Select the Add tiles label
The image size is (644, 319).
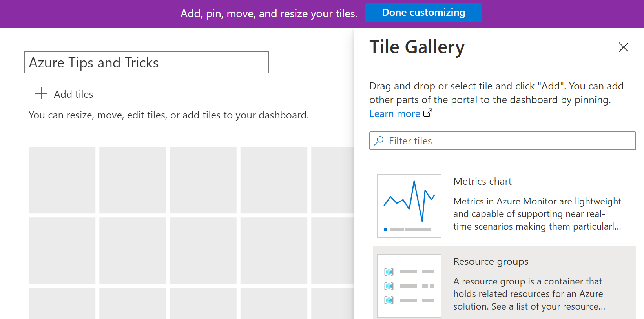point(73,94)
